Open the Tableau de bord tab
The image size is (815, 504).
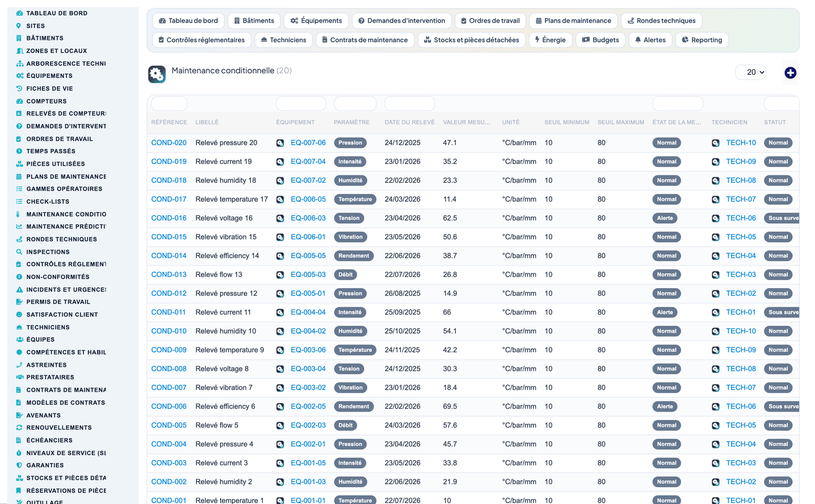[188, 21]
